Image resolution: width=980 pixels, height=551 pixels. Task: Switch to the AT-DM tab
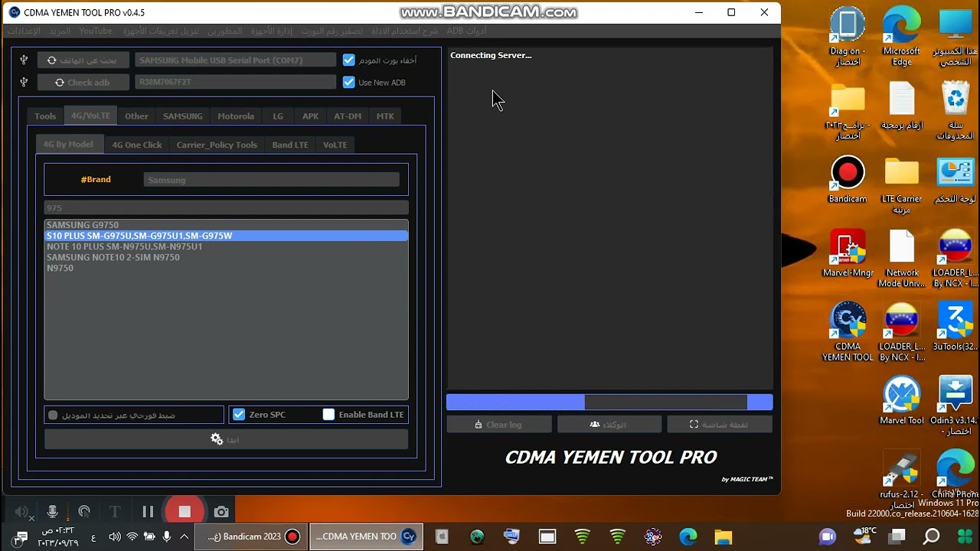347,116
